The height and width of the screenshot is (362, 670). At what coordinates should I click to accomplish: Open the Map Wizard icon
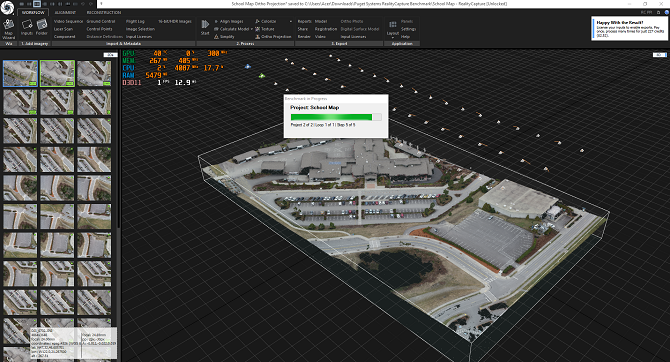pyautogui.click(x=9, y=29)
